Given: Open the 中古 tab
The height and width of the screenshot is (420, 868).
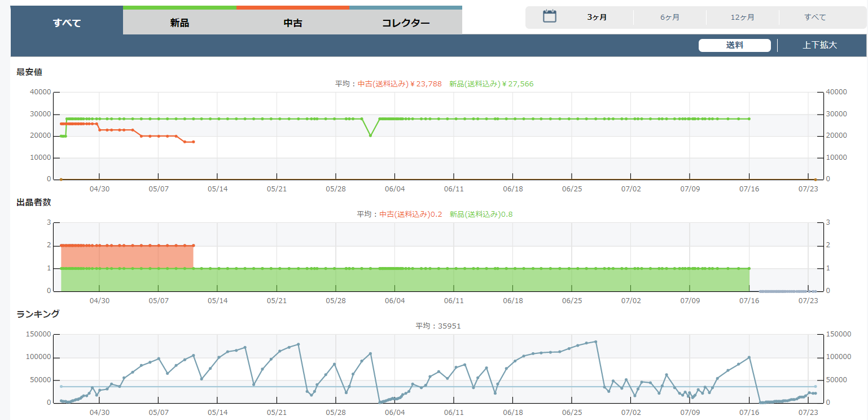Looking at the screenshot, I should pos(293,23).
